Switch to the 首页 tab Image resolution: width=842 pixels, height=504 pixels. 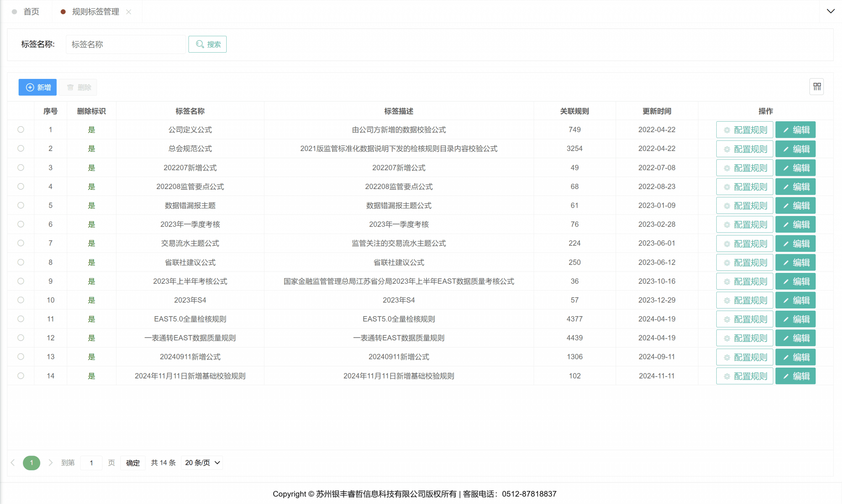pyautogui.click(x=31, y=12)
